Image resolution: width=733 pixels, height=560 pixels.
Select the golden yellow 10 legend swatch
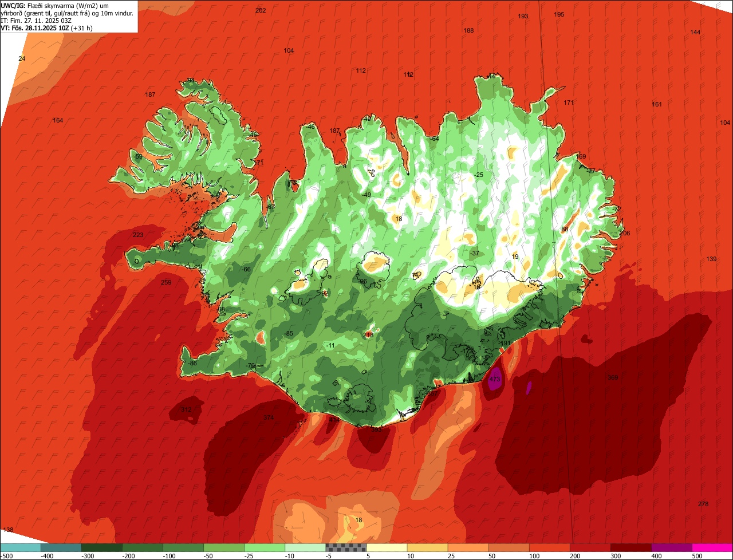pyautogui.click(x=427, y=547)
